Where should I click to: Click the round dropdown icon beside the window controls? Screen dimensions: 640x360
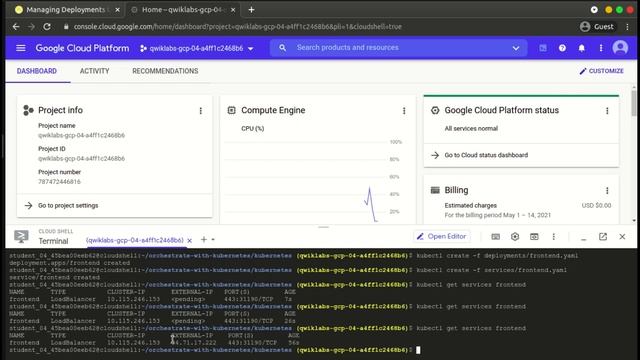pos(594,9)
